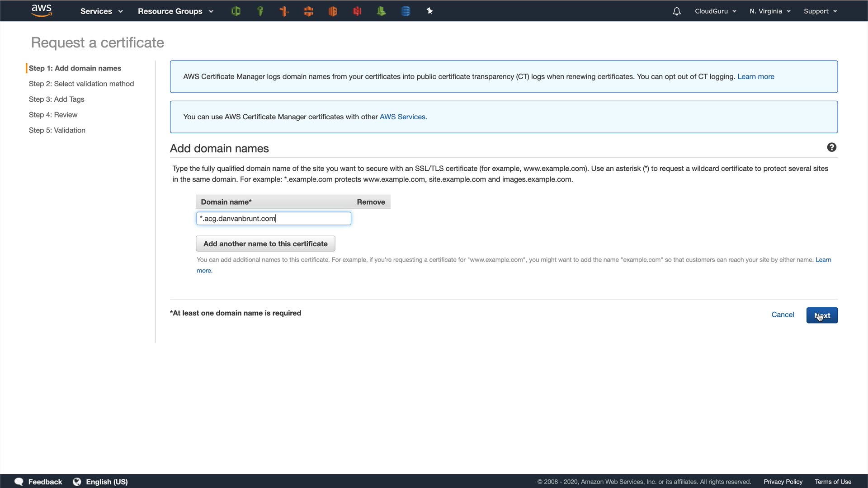The image size is (868, 488).
Task: Click the AWS logo home icon
Action: [x=42, y=11]
